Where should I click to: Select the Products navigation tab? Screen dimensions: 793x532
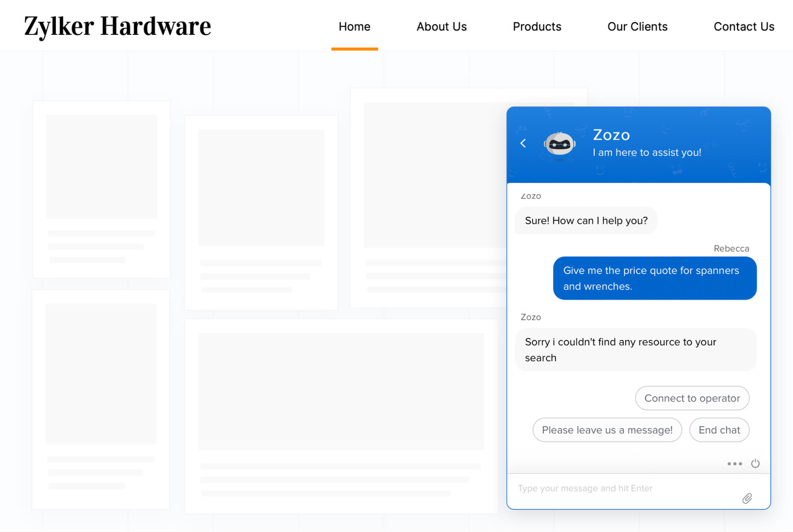537,26
